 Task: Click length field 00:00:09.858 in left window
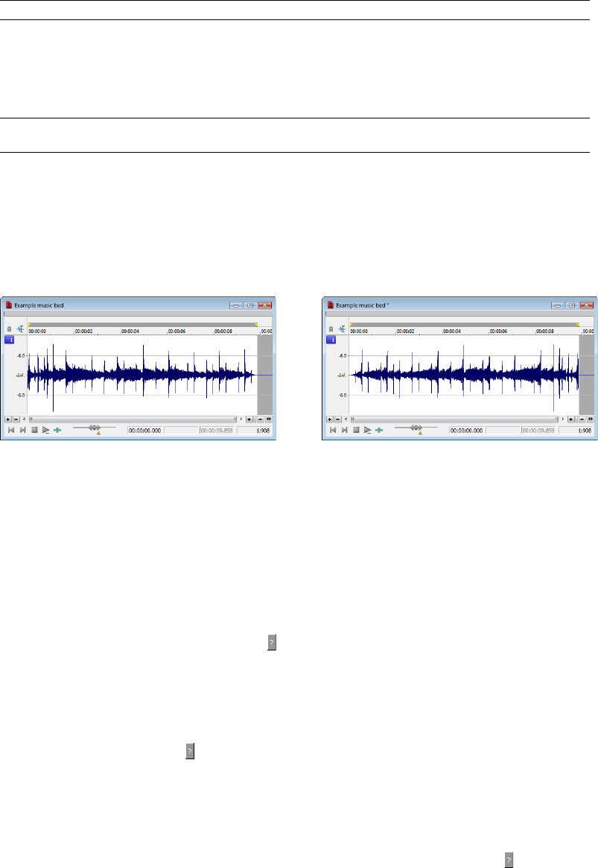pyautogui.click(x=217, y=430)
